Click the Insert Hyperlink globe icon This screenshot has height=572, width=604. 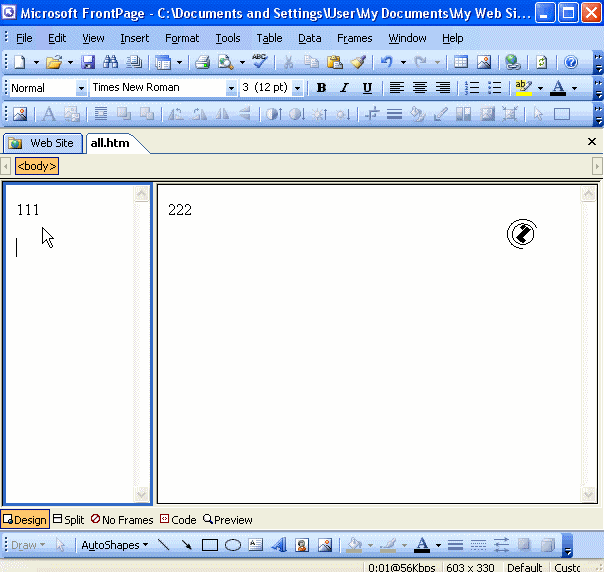(513, 62)
